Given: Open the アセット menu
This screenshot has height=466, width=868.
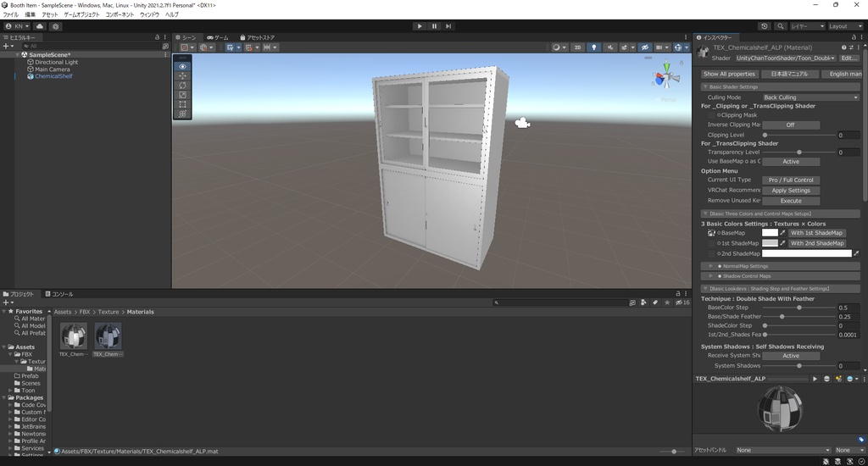Looking at the screenshot, I should [x=50, y=15].
